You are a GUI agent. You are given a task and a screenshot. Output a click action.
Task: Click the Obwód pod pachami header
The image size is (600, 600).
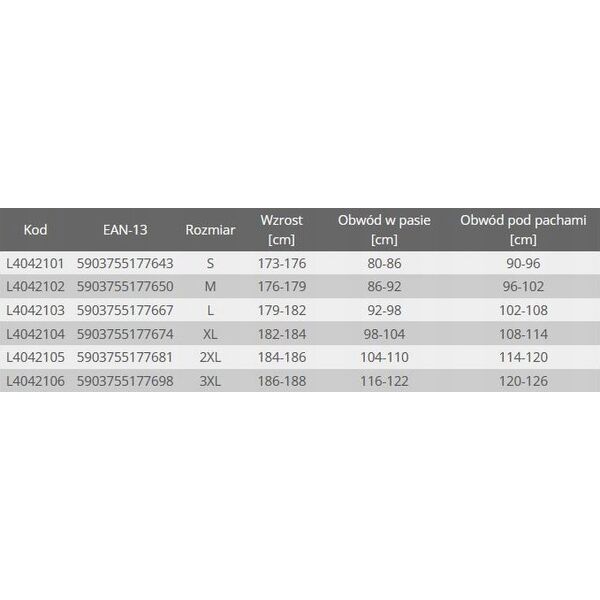pos(523,230)
